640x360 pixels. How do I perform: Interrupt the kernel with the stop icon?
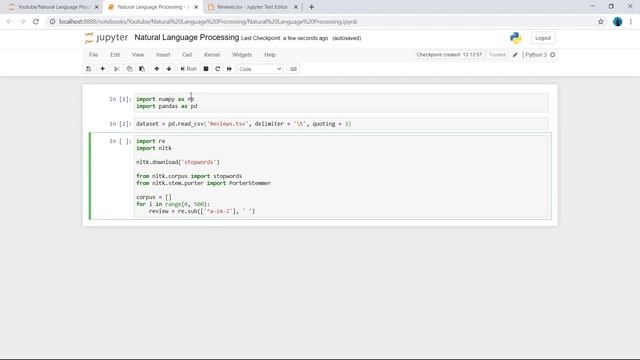tap(206, 69)
